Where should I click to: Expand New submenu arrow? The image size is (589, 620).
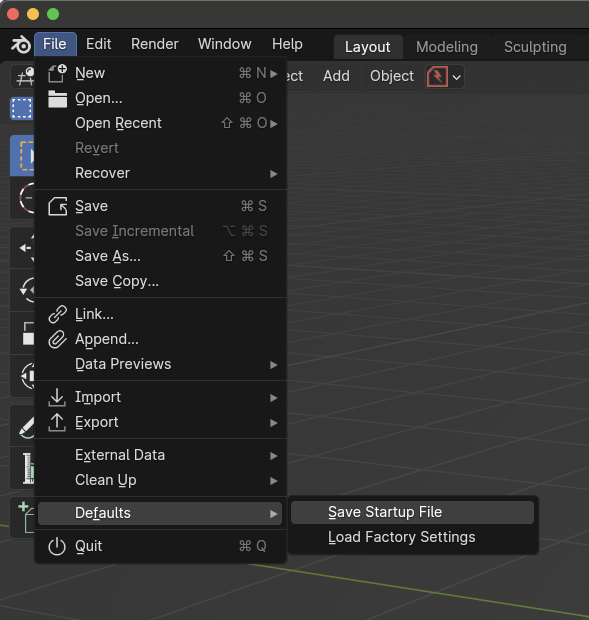[274, 74]
